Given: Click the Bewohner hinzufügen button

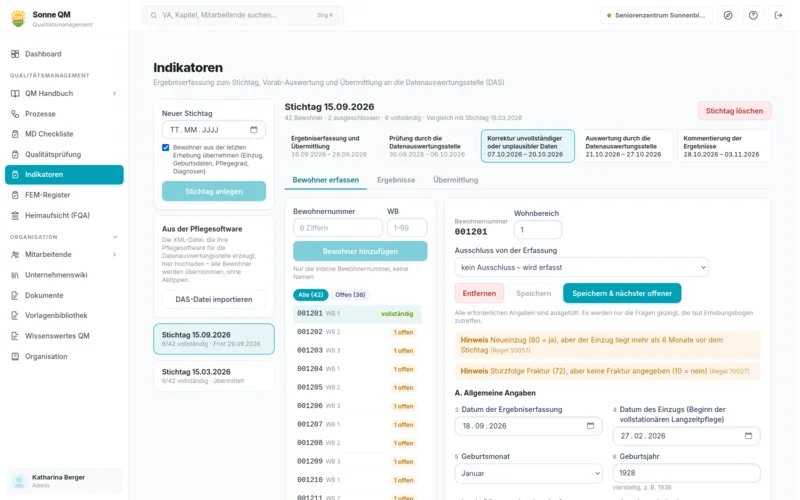Looking at the screenshot, I should [360, 252].
